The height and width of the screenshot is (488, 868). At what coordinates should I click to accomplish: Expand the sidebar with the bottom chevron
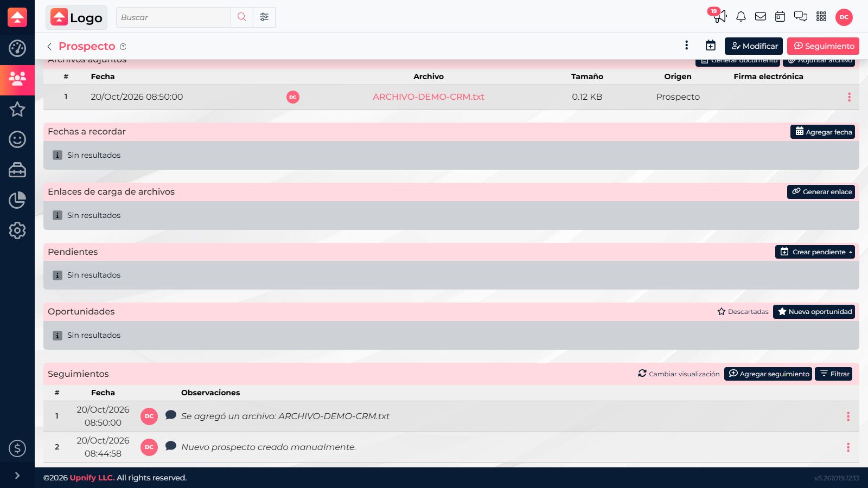(x=17, y=476)
